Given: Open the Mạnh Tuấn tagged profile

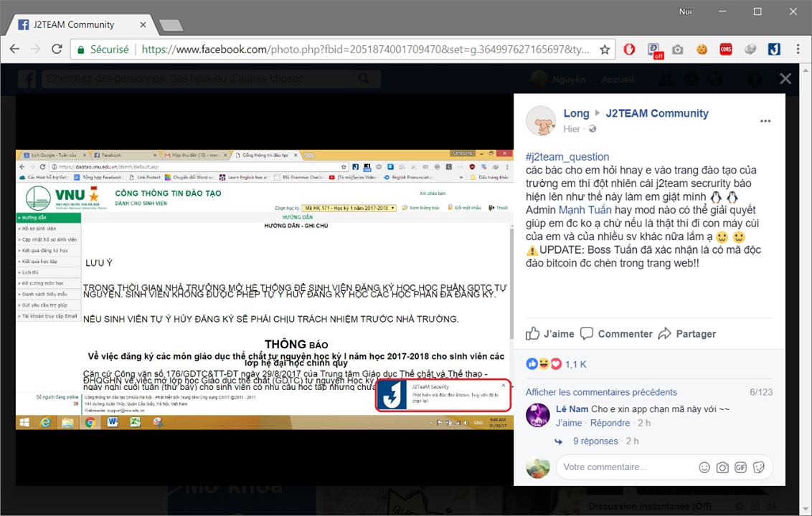Looking at the screenshot, I should tap(585, 210).
